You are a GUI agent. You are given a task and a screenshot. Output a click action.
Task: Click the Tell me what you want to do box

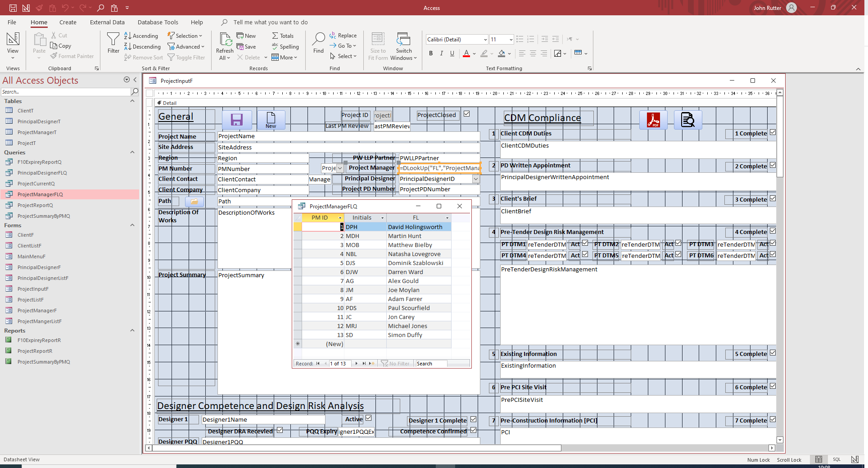click(x=271, y=22)
